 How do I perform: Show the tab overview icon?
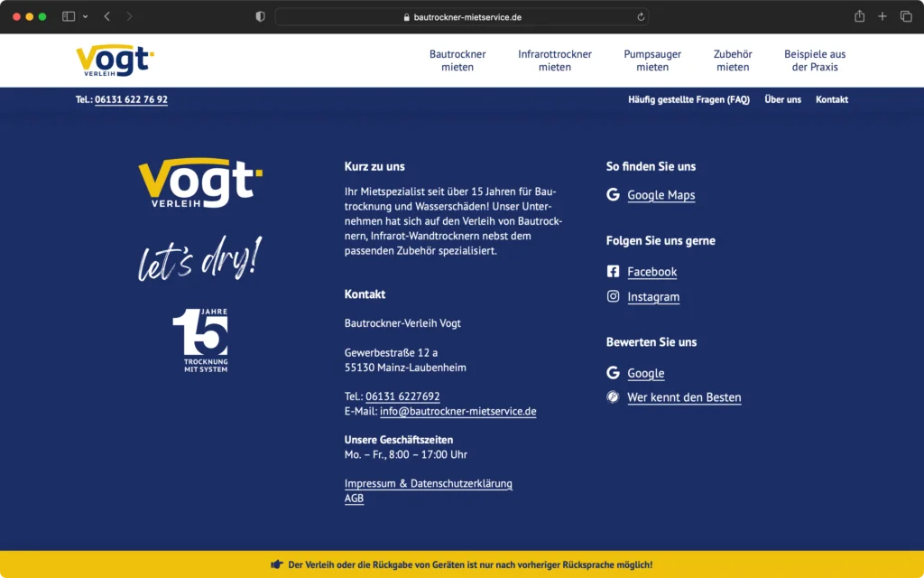[x=906, y=16]
